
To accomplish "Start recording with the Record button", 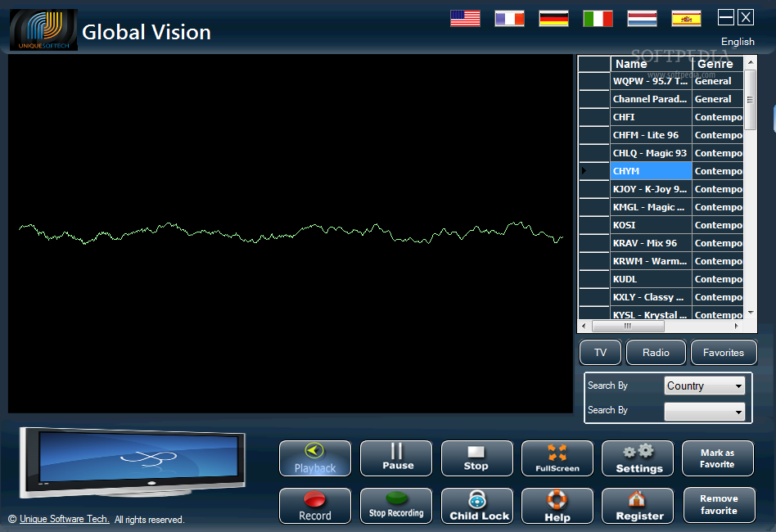I will point(315,506).
